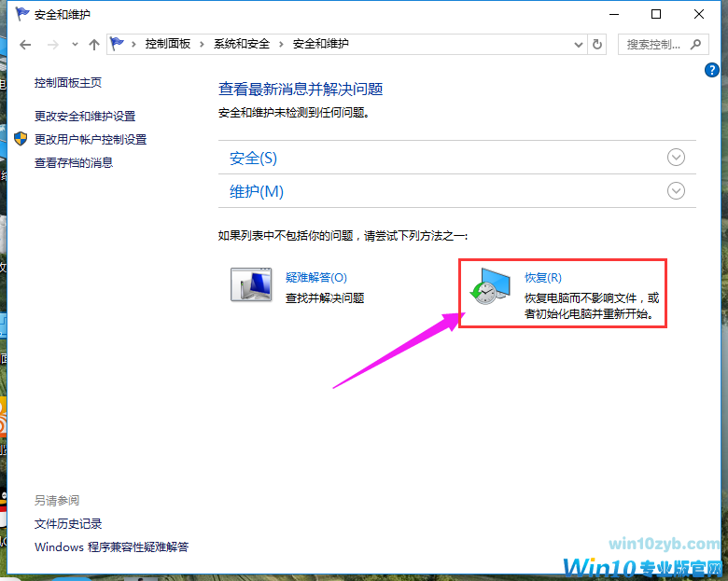The height and width of the screenshot is (581, 728).
Task: Maximize the 安全和维护 window
Action: 655,14
